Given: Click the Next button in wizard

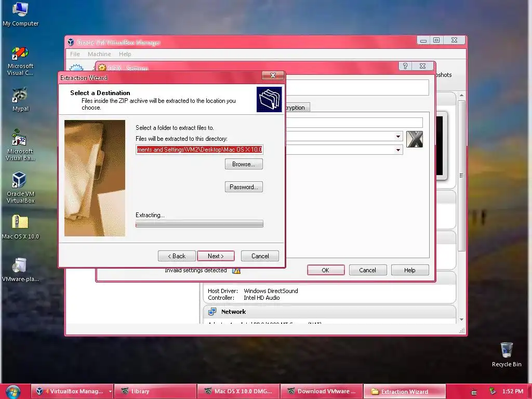Looking at the screenshot, I should click(x=216, y=256).
